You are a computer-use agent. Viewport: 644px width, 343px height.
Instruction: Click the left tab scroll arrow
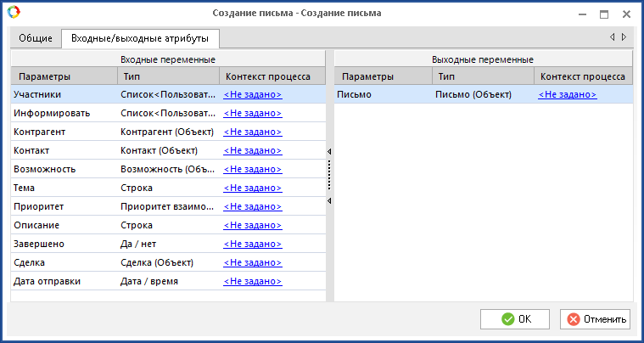[613, 37]
